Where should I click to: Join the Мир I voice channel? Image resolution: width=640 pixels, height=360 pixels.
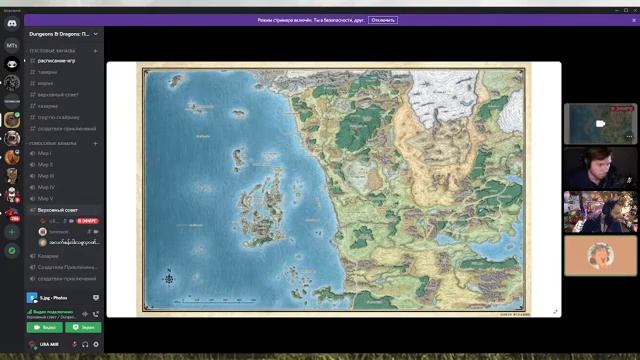64,153
